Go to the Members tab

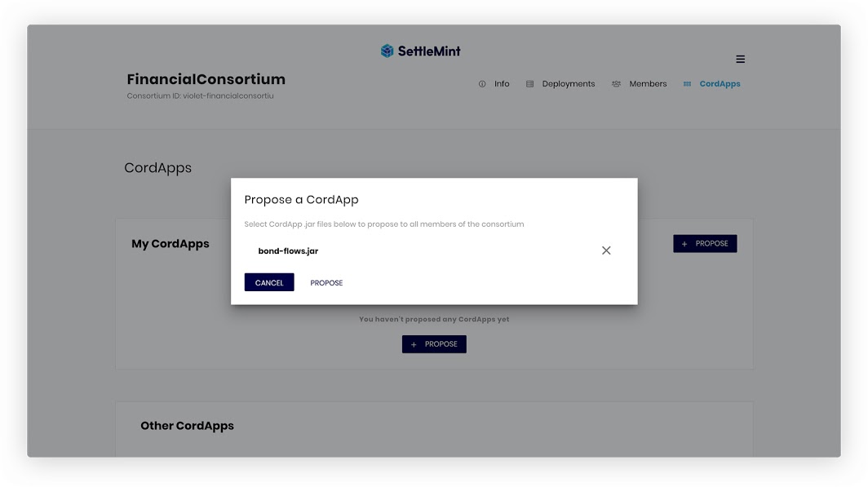point(648,84)
